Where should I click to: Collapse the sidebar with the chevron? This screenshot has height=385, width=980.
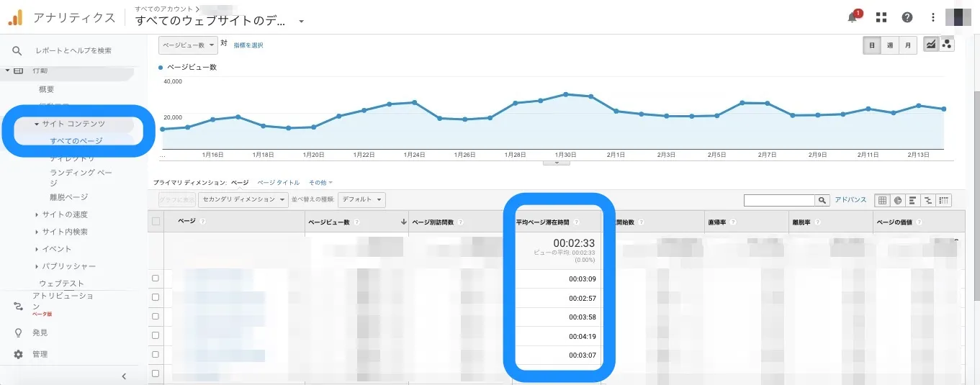pos(124,376)
